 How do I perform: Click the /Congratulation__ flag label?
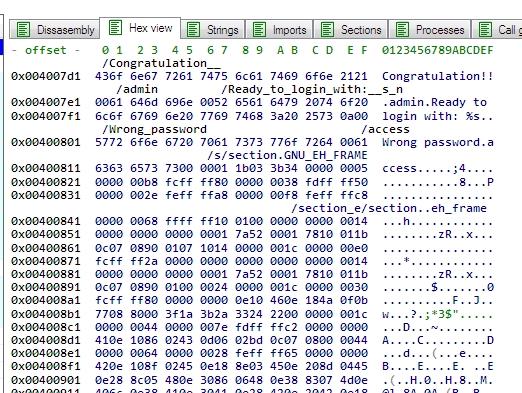pyautogui.click(x=161, y=63)
